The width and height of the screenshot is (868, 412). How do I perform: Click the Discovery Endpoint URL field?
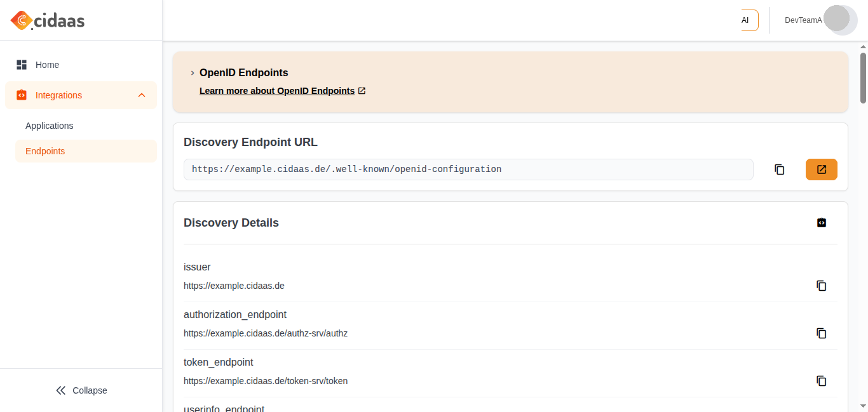coord(468,169)
